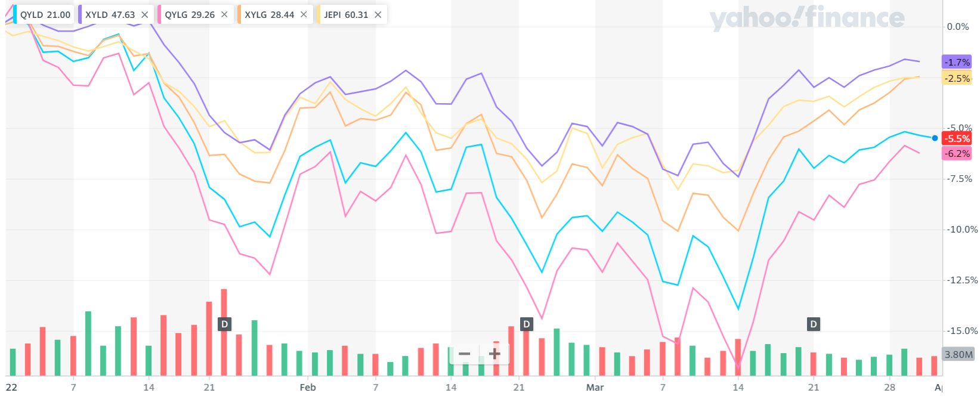
Task: Remove the JEPI ticker from the comparison
Action: click(378, 14)
